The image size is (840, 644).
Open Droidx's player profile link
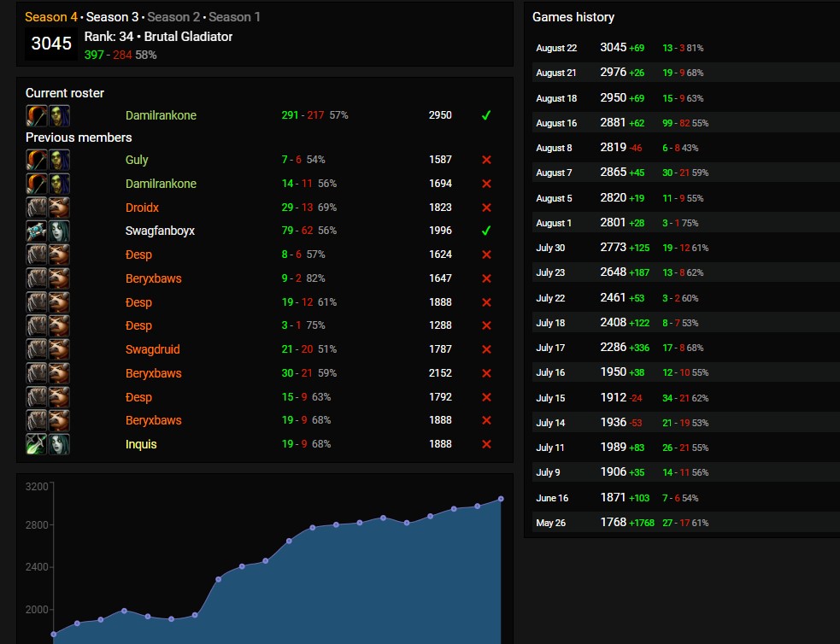coord(142,208)
